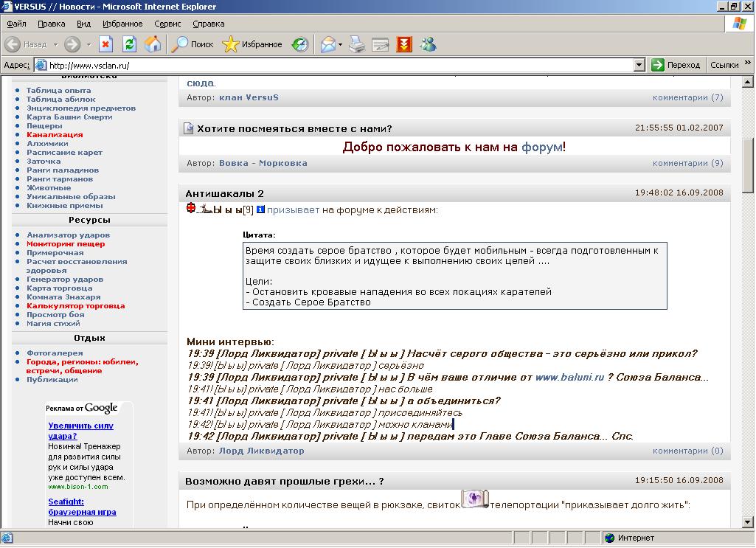Open the Back button history dropdown arrow
The height and width of the screenshot is (548, 756).
(55, 44)
